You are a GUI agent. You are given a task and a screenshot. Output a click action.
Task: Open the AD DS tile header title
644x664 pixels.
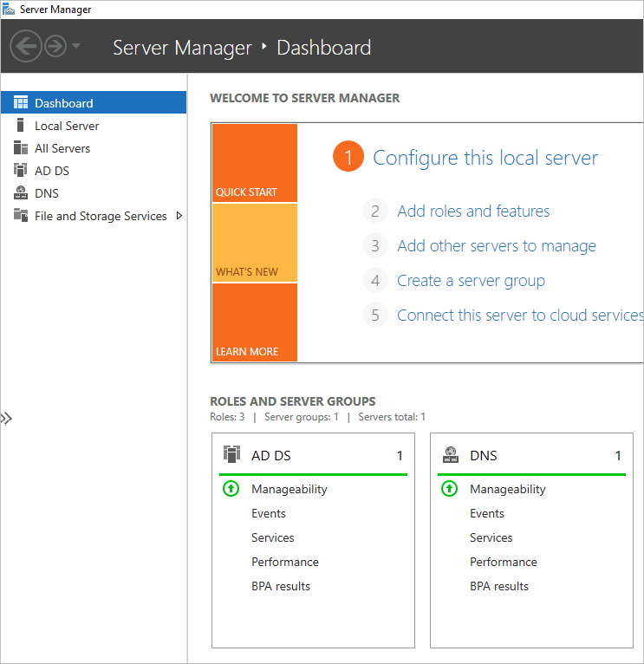(x=271, y=456)
